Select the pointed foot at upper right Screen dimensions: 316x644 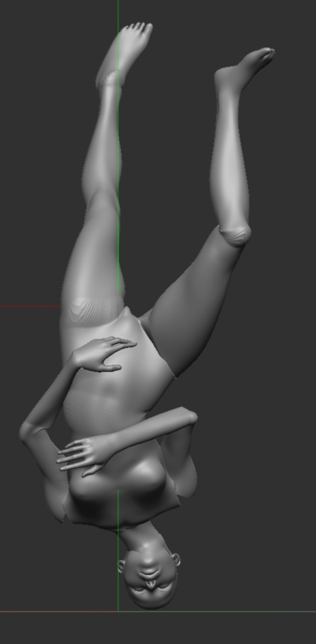pos(245,69)
